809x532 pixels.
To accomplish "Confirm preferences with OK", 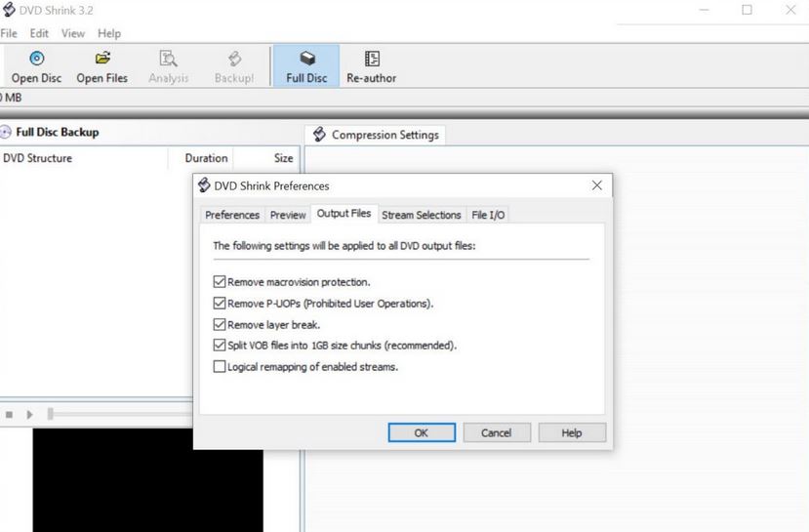I will coord(422,433).
